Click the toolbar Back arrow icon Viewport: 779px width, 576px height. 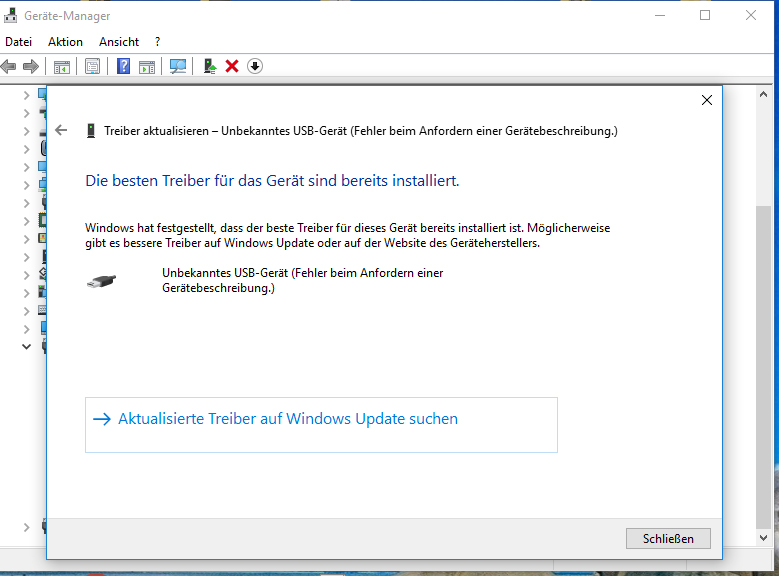click(x=8, y=66)
